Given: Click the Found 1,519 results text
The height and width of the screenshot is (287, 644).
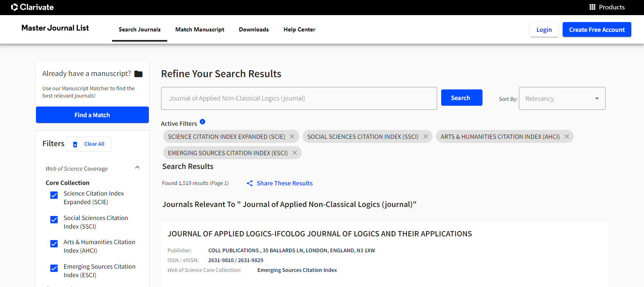Looking at the screenshot, I should [195, 183].
